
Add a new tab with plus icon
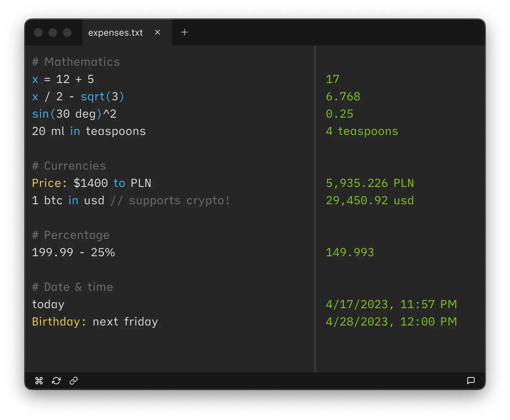pyautogui.click(x=185, y=32)
